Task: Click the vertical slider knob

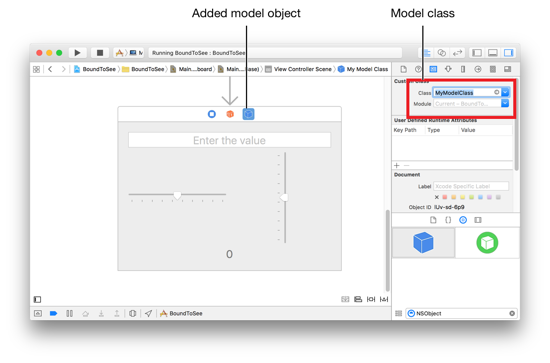Action: pyautogui.click(x=284, y=198)
